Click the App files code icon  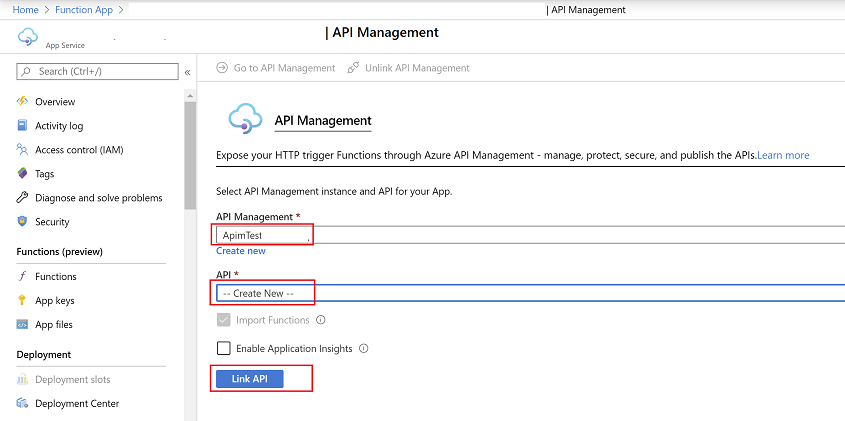(x=22, y=325)
